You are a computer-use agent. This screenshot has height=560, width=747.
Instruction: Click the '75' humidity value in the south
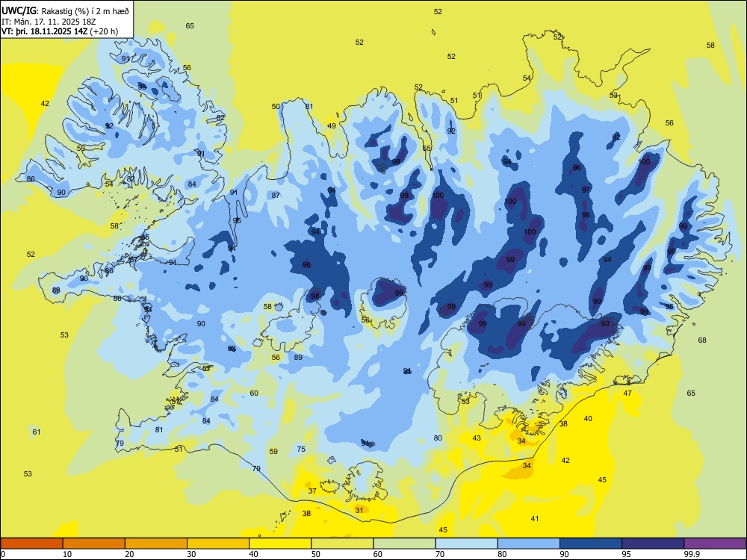tap(301, 449)
